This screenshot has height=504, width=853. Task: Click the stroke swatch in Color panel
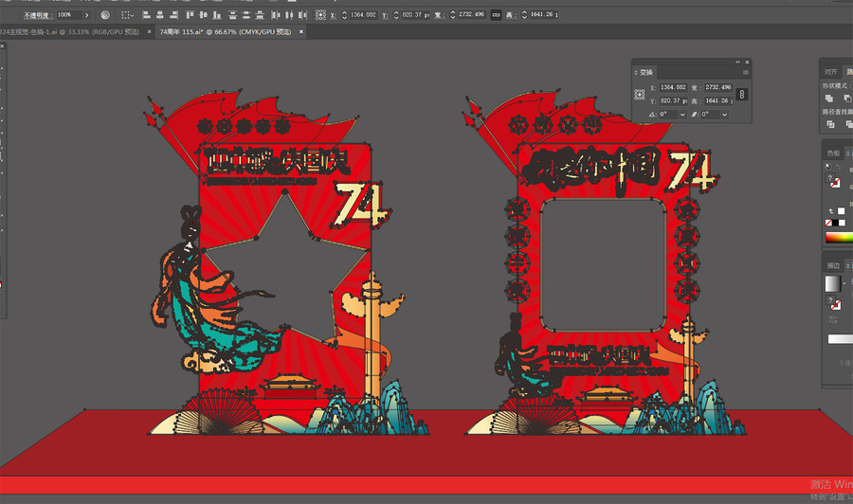tap(836, 184)
